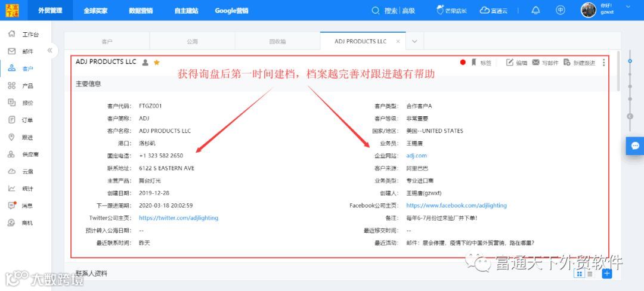Viewport: 644px width, 291px height.
Task: Open 供应商 suppliers in the sidebar
Action: pos(23,154)
